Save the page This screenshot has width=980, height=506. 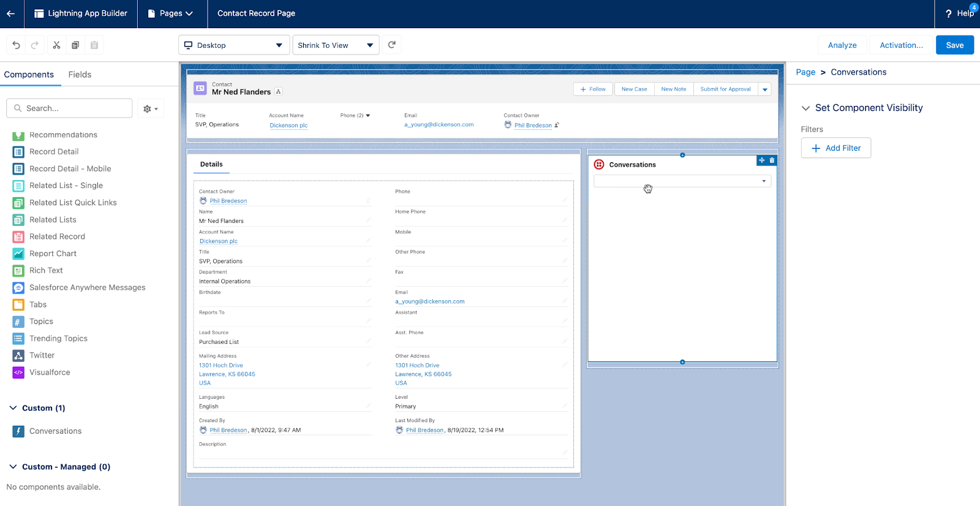955,45
